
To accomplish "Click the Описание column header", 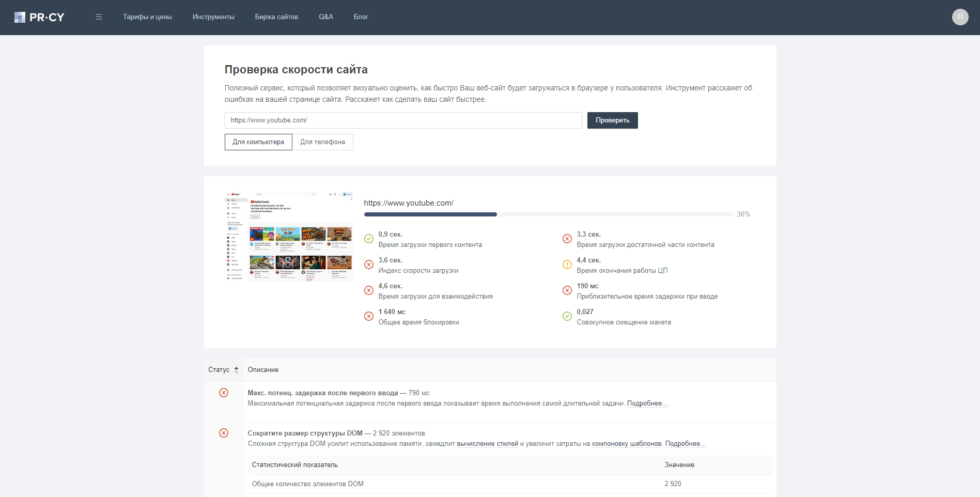I will (x=263, y=370).
